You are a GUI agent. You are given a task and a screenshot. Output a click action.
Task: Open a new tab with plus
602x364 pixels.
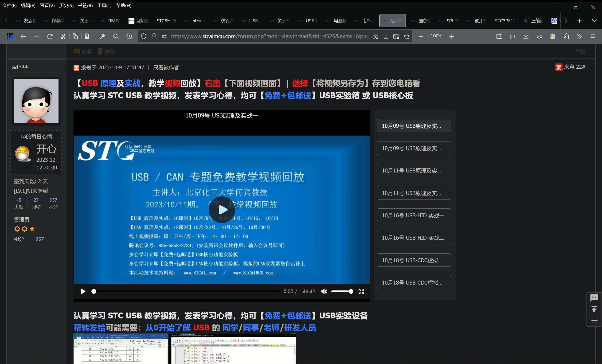click(x=579, y=21)
